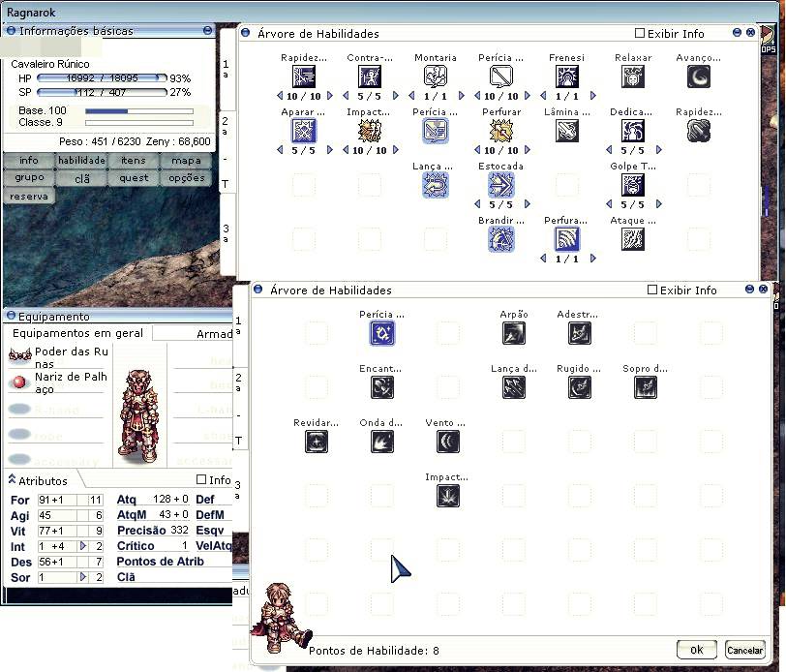786x672 pixels.
Task: Click the Golpe T... skill icon
Action: [633, 185]
